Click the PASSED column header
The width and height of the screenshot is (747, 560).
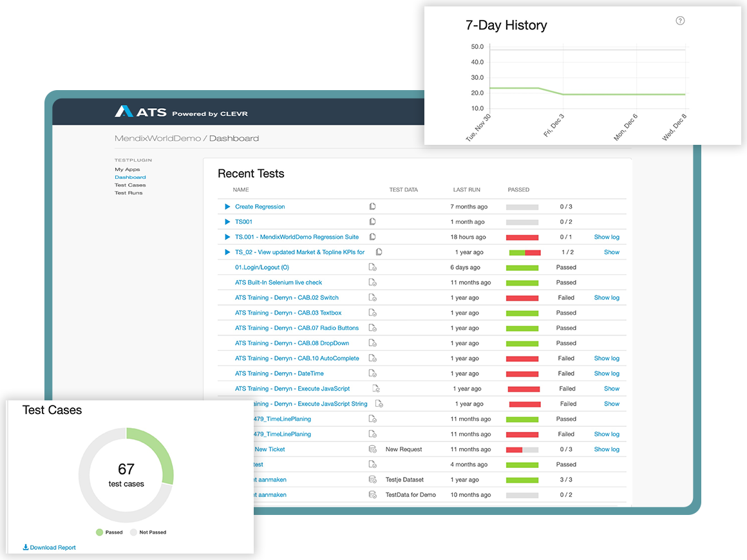point(518,189)
